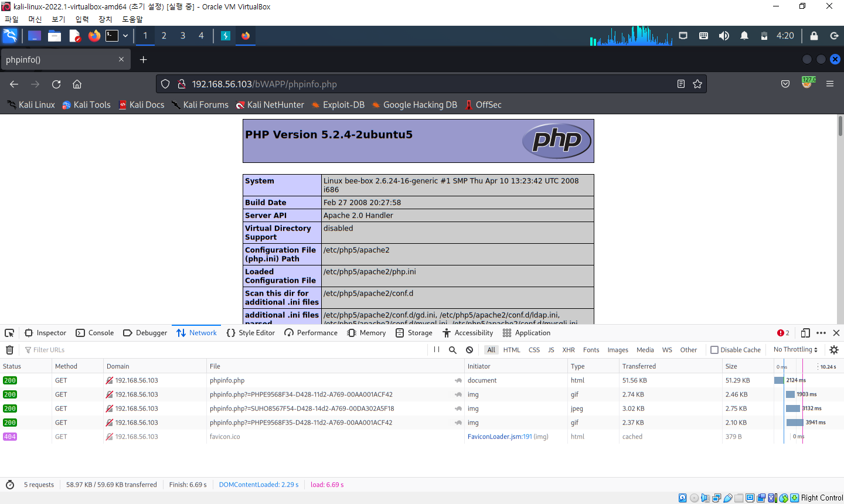Select the phpinfo.php document request row
This screenshot has height=504, width=844.
click(422, 380)
